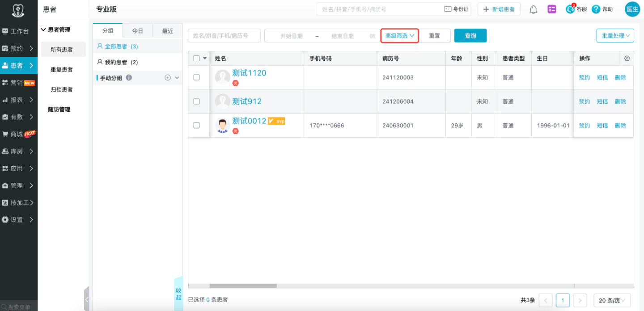Click the 搜索菜单 search menu field
The width and height of the screenshot is (644, 311).
[x=19, y=307]
